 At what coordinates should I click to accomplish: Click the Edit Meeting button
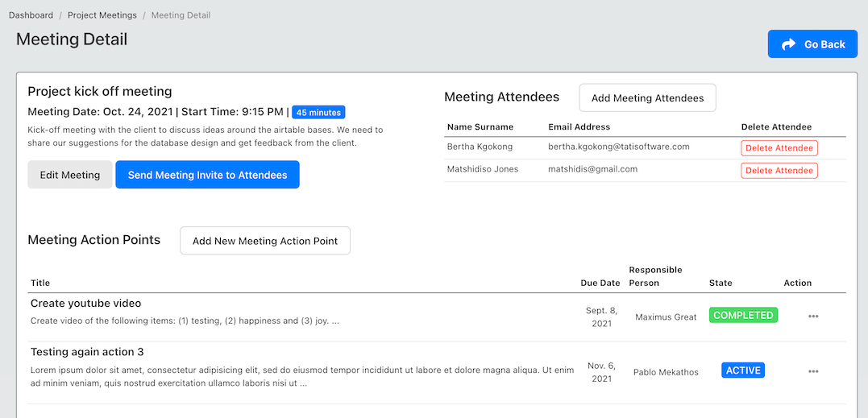point(70,175)
